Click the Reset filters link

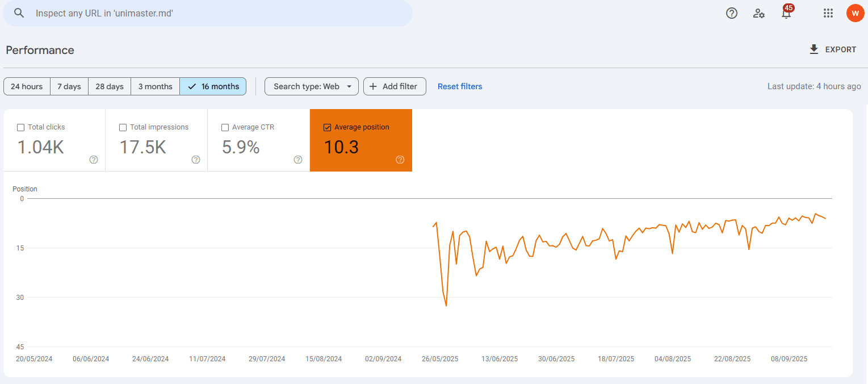pyautogui.click(x=460, y=86)
